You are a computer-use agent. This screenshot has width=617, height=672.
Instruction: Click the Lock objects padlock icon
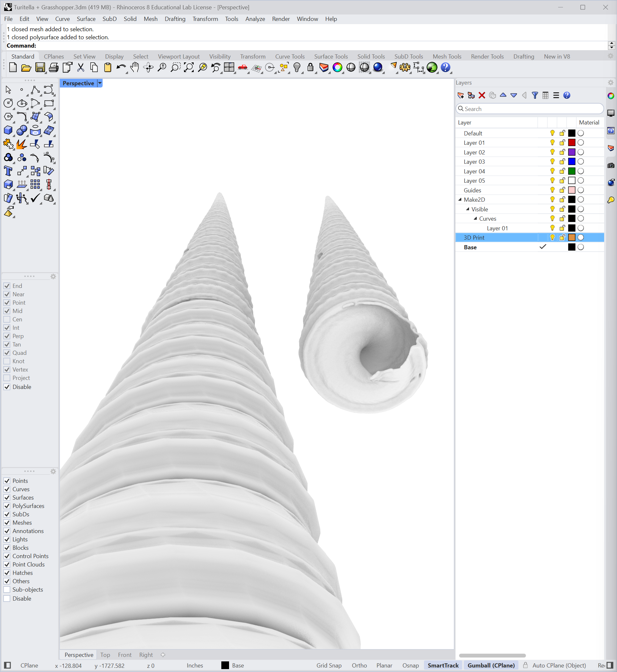310,68
